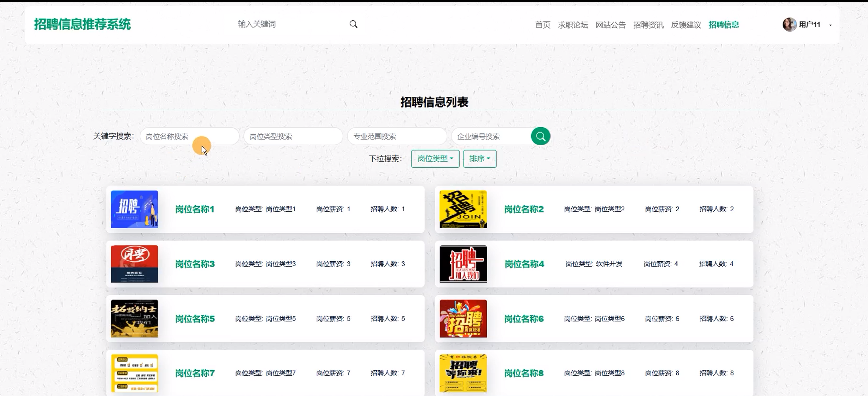Image resolution: width=868 pixels, height=396 pixels.
Task: Click the blue 招聘 thumbnail of 岗位名称1
Action: tap(134, 209)
